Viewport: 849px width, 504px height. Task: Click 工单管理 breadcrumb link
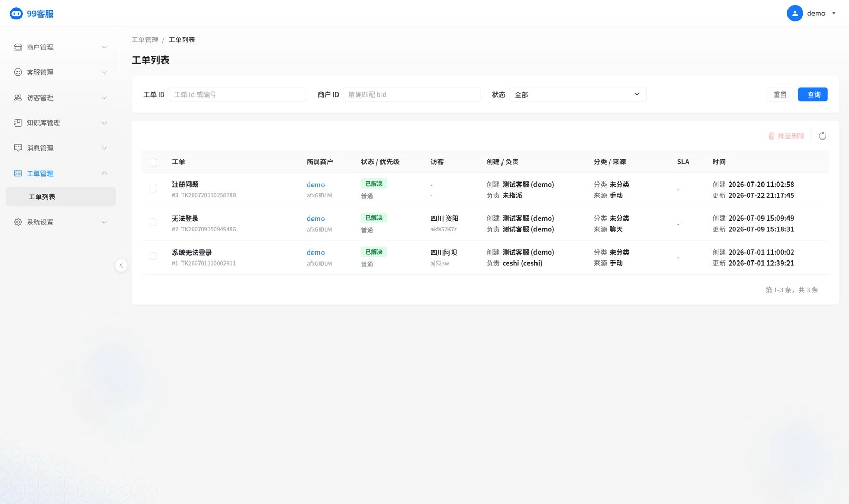145,40
